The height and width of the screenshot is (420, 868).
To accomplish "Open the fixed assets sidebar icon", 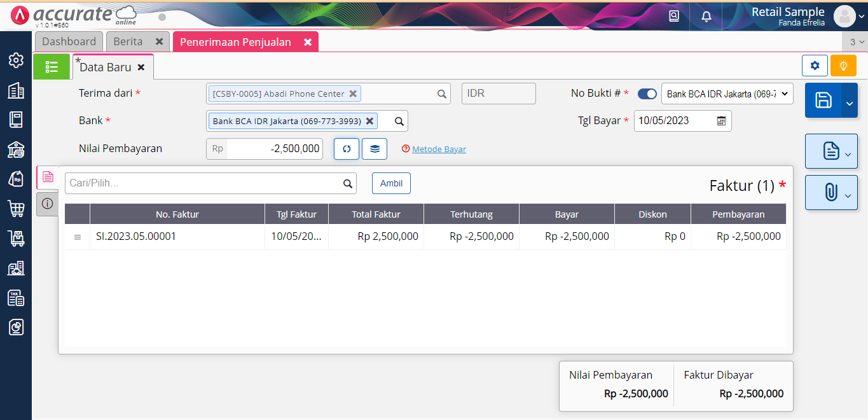I will coord(16,268).
